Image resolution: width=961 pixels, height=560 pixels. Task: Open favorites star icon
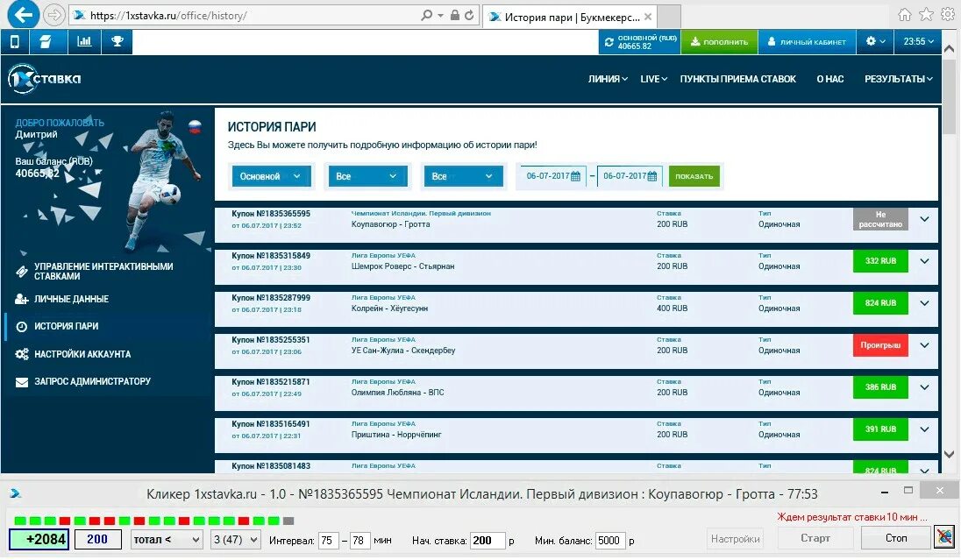(x=926, y=15)
